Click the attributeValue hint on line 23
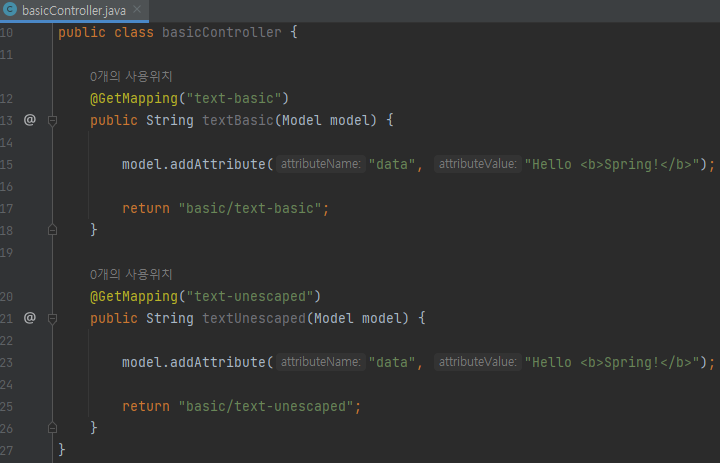 click(x=478, y=362)
